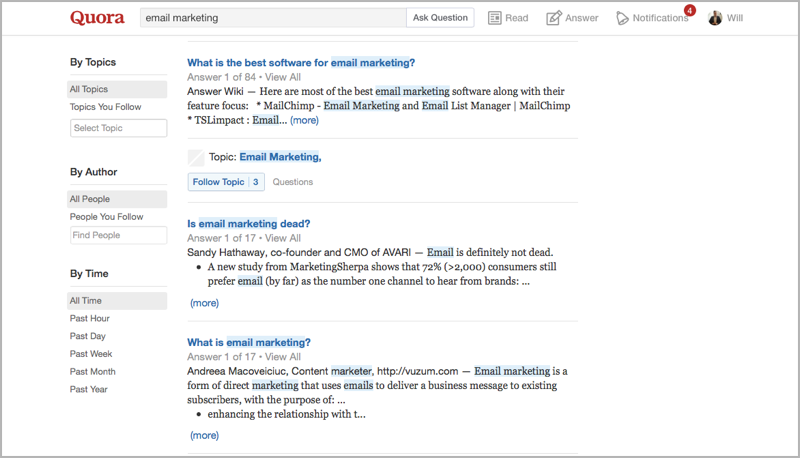The height and width of the screenshot is (458, 800).
Task: Select the All Topics filter
Action: pyautogui.click(x=117, y=89)
